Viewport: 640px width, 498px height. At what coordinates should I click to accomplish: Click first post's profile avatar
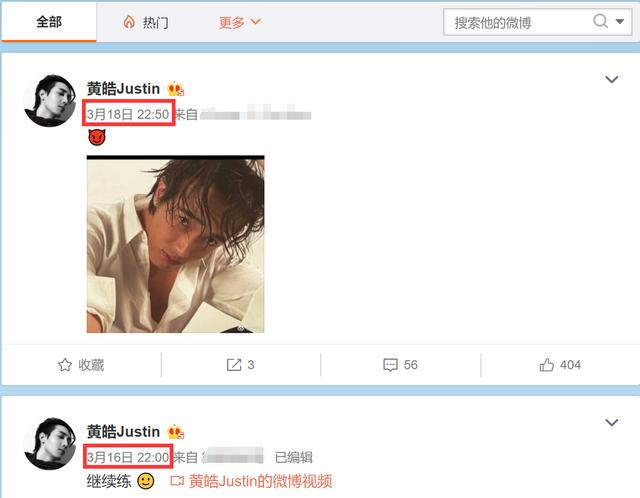tap(50, 100)
